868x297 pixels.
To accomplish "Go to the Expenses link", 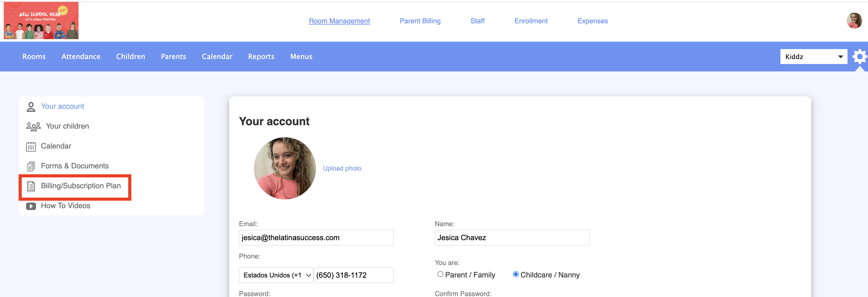I will pos(592,21).
